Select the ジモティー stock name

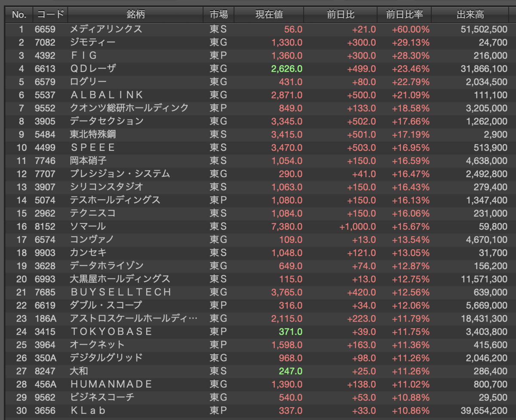tap(92, 43)
